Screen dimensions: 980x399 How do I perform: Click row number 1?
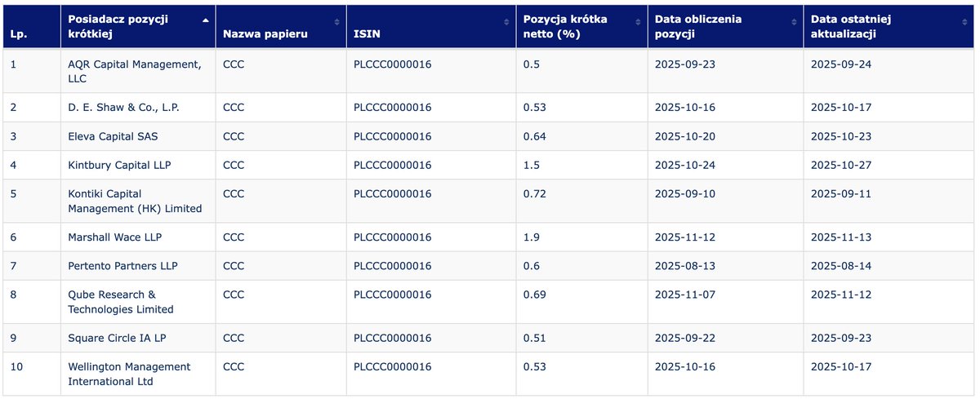click(13, 64)
